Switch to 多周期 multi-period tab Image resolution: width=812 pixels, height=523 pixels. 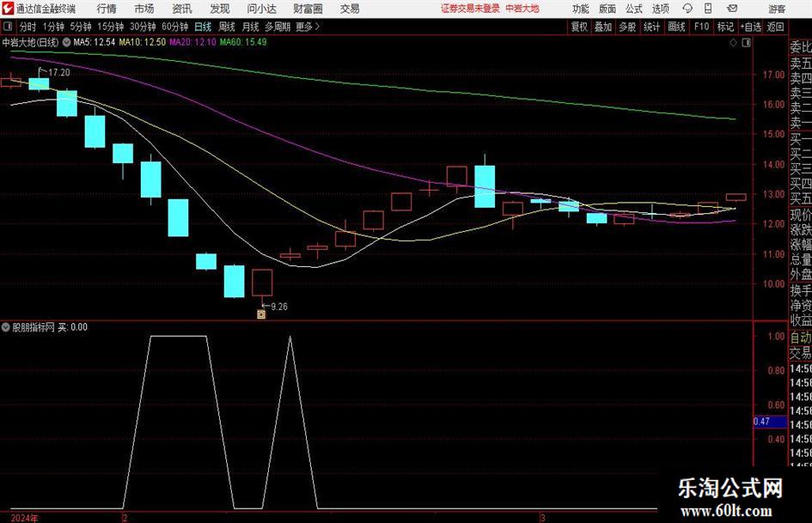click(x=278, y=27)
